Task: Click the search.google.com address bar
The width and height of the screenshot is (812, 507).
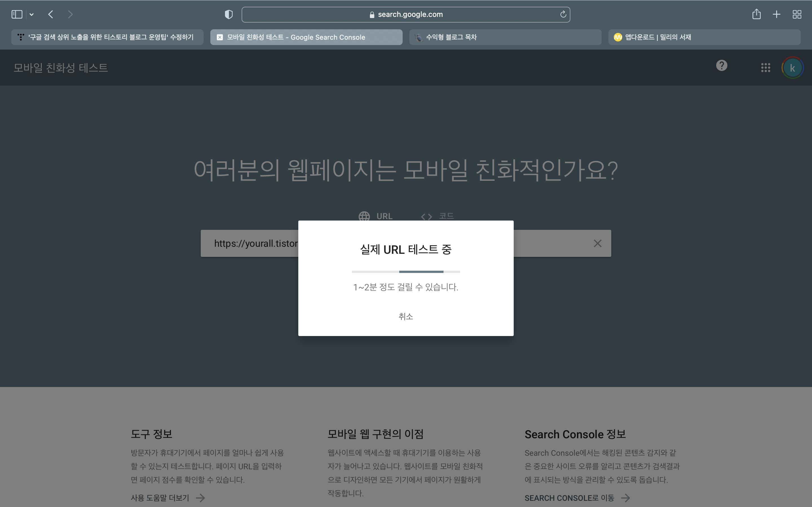Action: [x=406, y=14]
